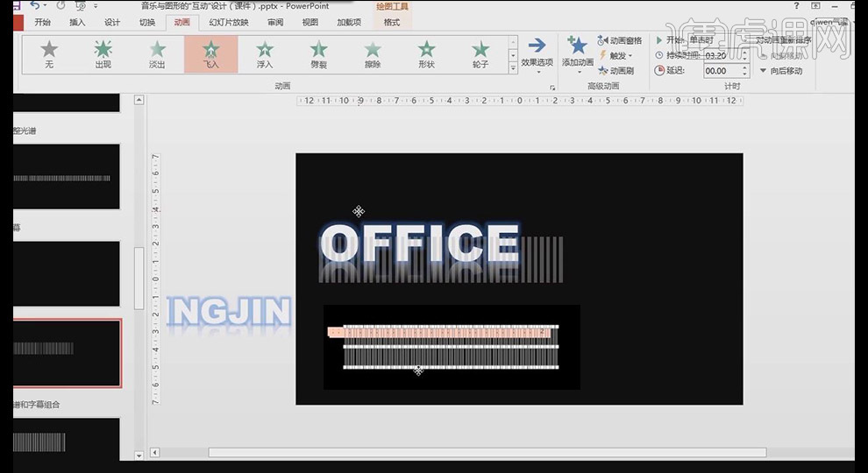The image size is (868, 473).
Task: Click the 延迟 delay time field
Action: 721,71
